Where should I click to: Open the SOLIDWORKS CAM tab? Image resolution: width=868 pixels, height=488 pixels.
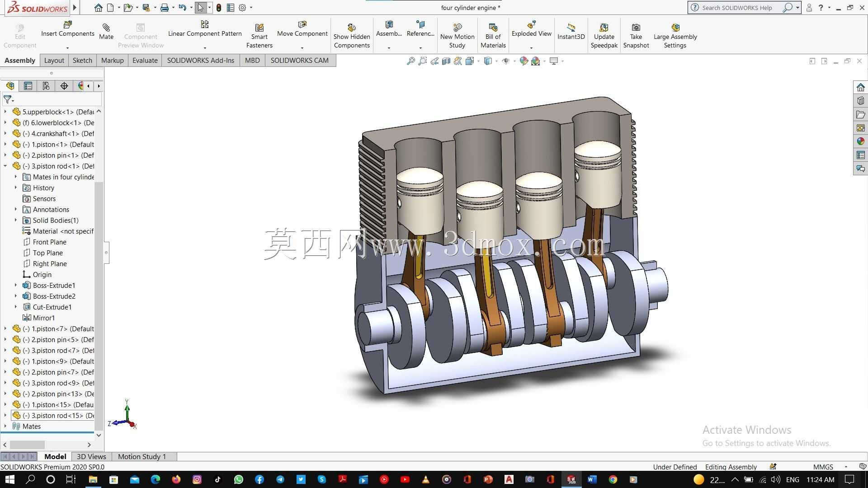tap(300, 61)
